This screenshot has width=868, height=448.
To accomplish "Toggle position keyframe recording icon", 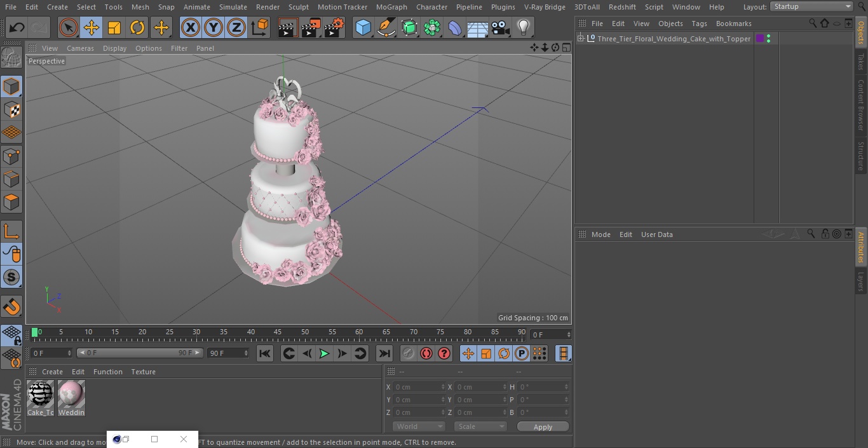I will point(468,353).
